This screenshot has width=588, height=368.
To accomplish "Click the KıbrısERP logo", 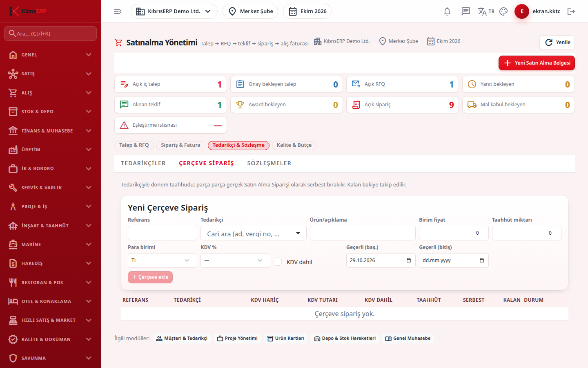I will 28,11.
